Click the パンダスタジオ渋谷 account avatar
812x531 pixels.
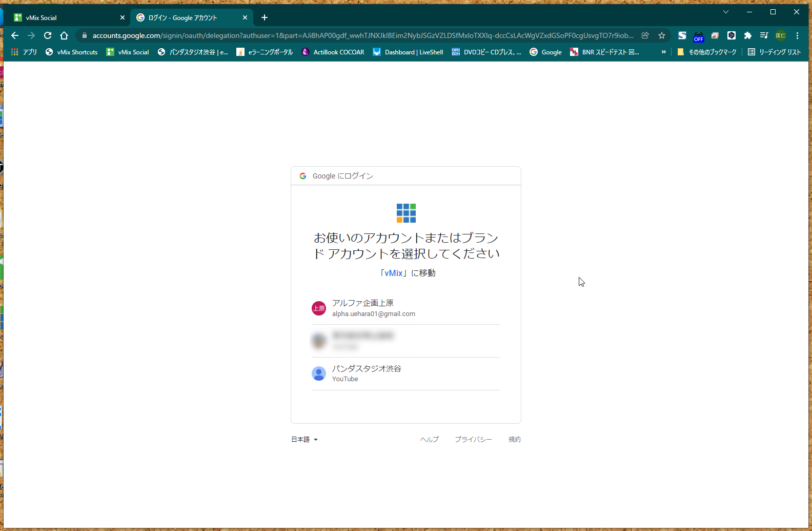(319, 374)
